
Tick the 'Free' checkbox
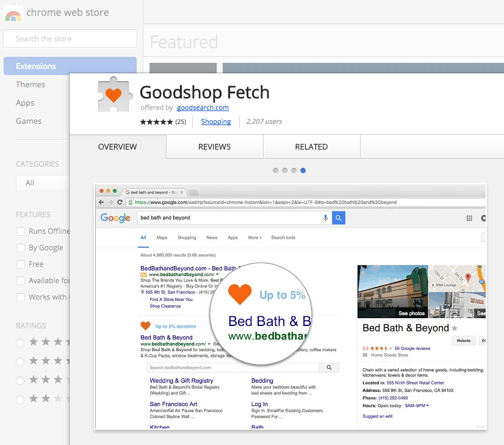[21, 264]
